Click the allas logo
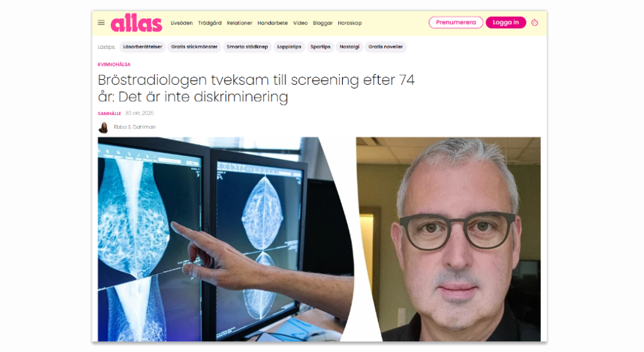Image resolution: width=644 pixels, height=352 pixels. point(136,23)
